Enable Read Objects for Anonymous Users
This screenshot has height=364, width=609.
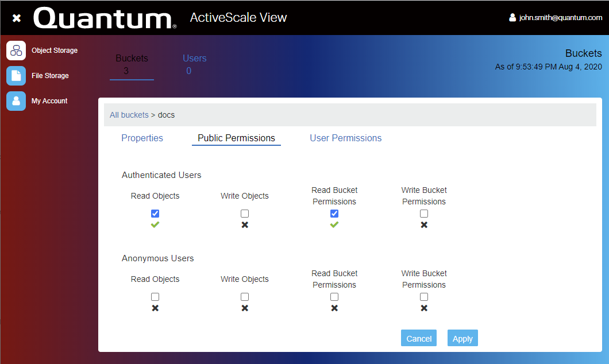(155, 297)
